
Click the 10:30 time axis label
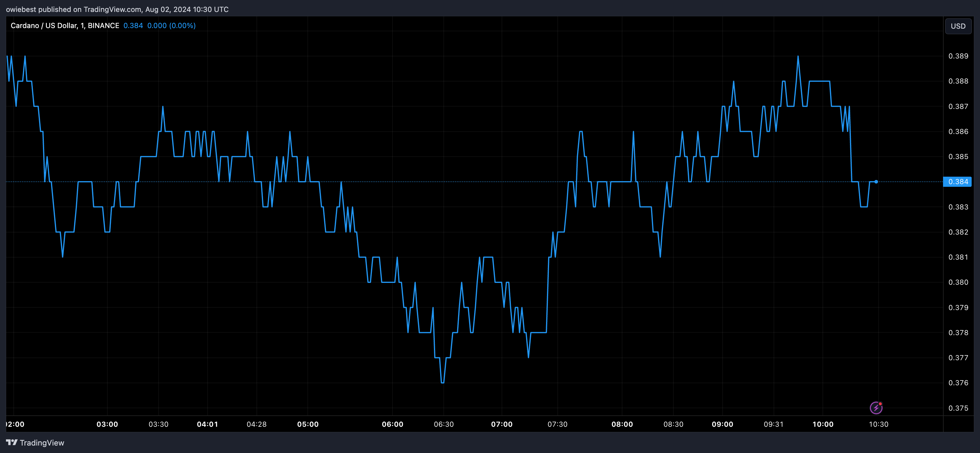[878, 424]
